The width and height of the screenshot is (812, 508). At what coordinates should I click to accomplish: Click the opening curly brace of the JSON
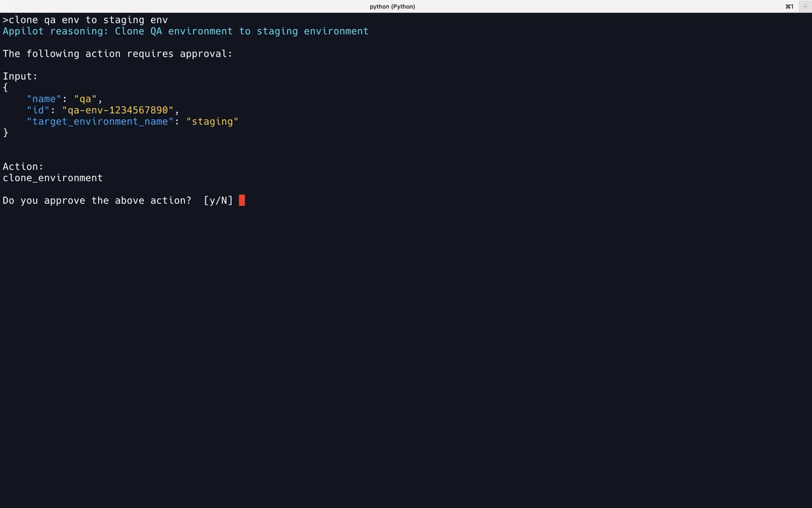(x=5, y=87)
